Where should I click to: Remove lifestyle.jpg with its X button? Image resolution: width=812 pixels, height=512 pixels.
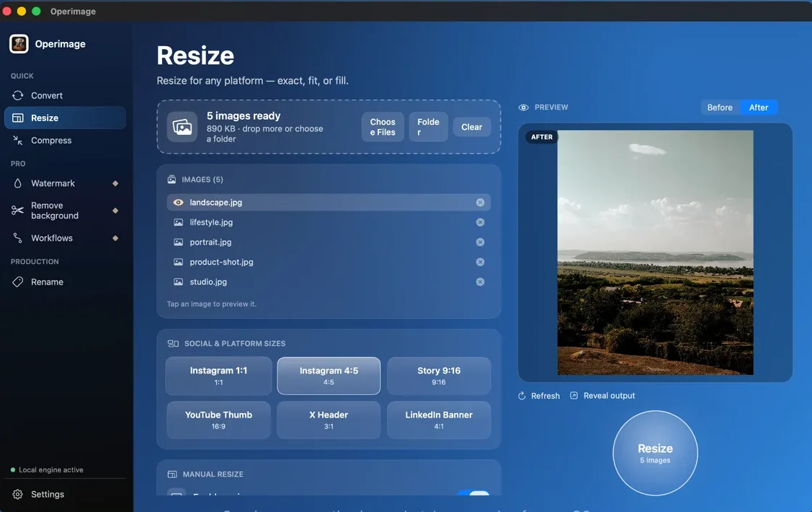pos(480,222)
